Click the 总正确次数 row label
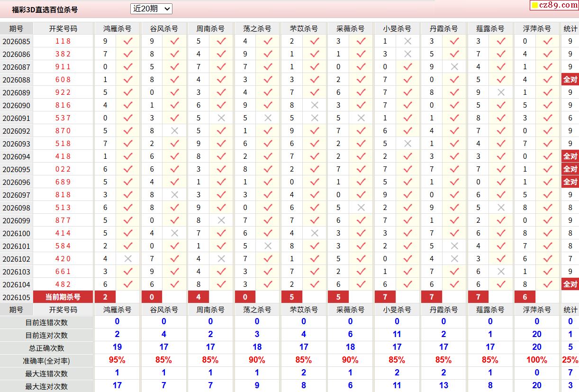579x392 pixels. click(46, 348)
